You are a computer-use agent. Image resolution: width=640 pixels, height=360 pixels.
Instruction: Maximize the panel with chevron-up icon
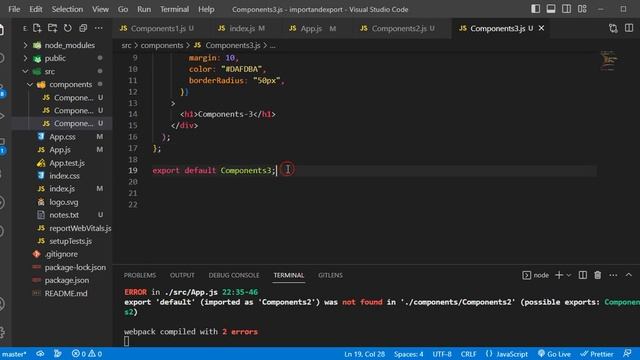[629, 275]
